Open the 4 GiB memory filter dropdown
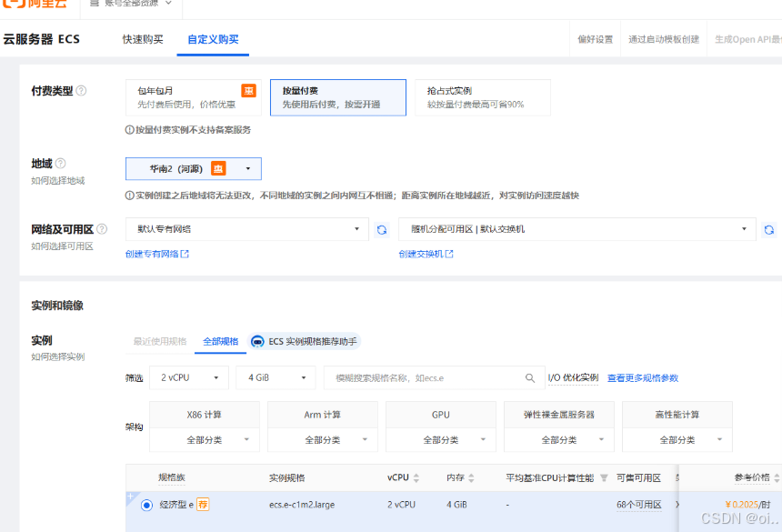This screenshot has width=782, height=532. [x=276, y=378]
